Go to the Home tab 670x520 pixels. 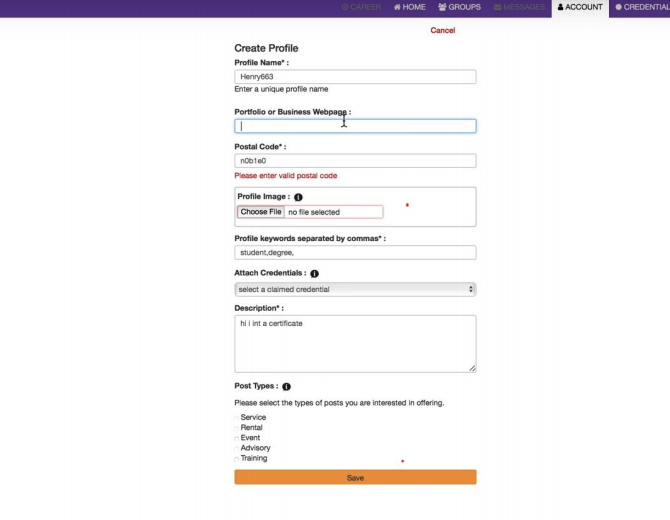coord(409,7)
